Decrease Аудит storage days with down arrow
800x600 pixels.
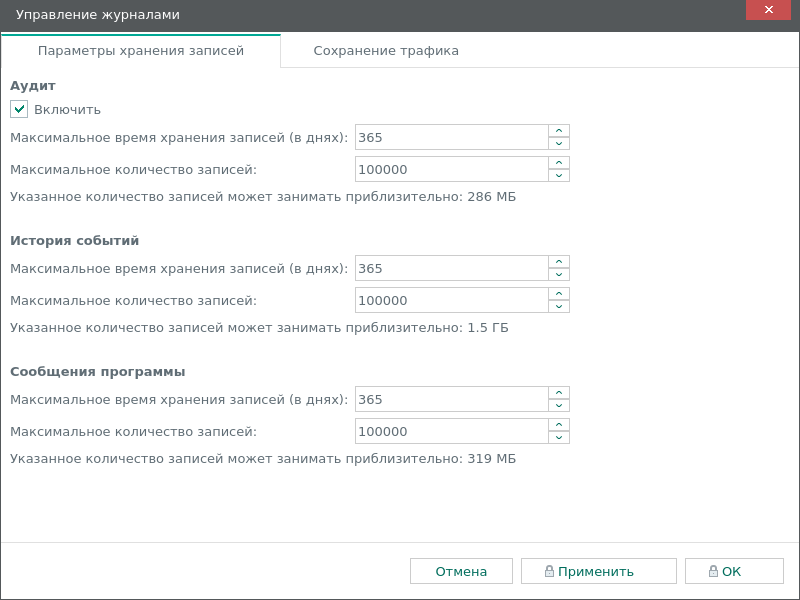[559, 144]
